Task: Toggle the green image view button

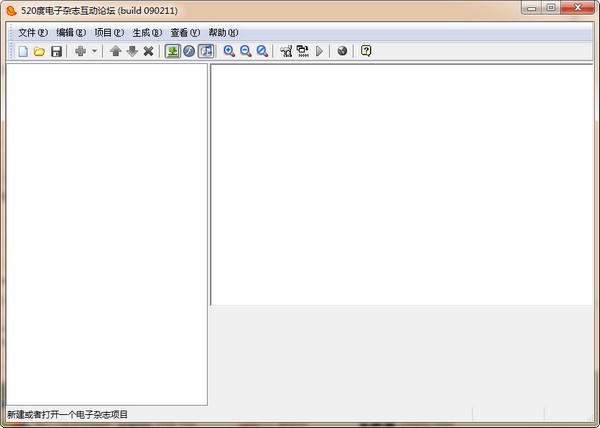Action: (172, 51)
